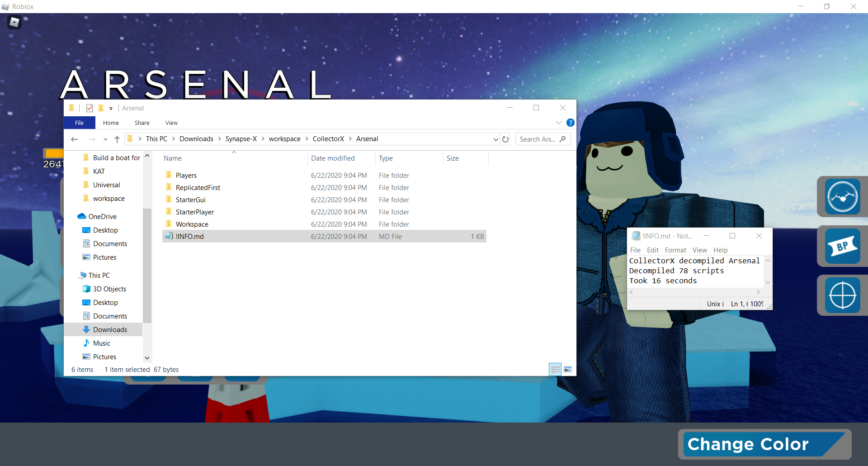This screenshot has width=868, height=466.
Task: Open OneDrive in navigation pane
Action: click(x=103, y=216)
